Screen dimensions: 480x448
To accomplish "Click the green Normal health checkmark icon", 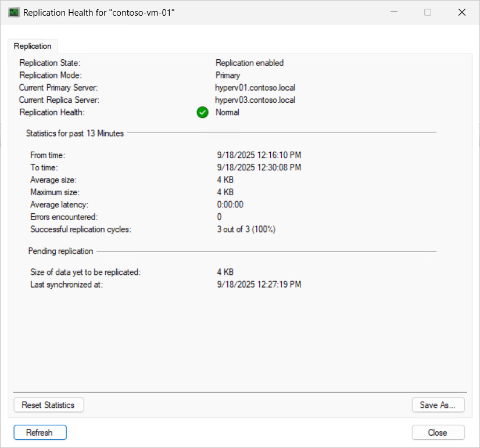I will click(202, 112).
